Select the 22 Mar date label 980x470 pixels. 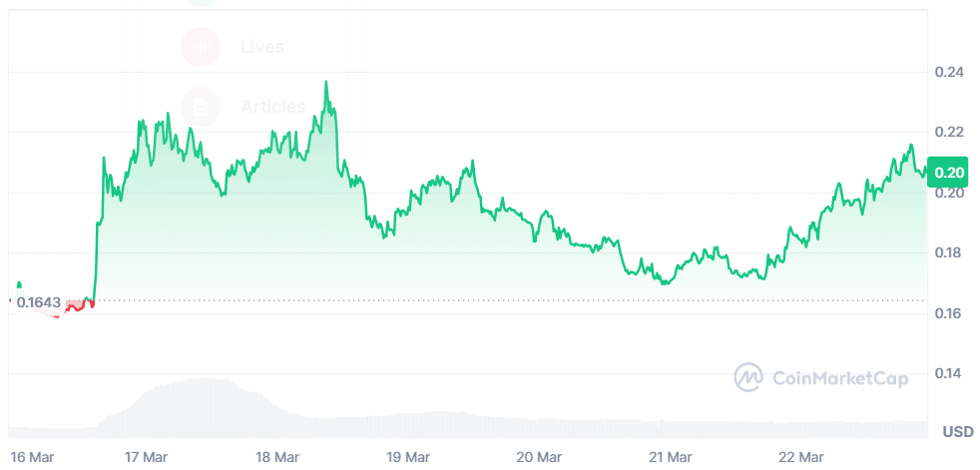(x=801, y=457)
